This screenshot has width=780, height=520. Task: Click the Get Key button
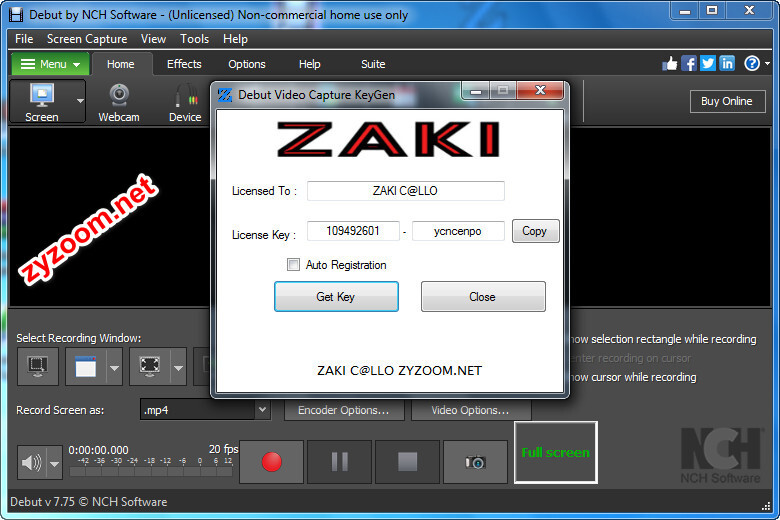[336, 297]
